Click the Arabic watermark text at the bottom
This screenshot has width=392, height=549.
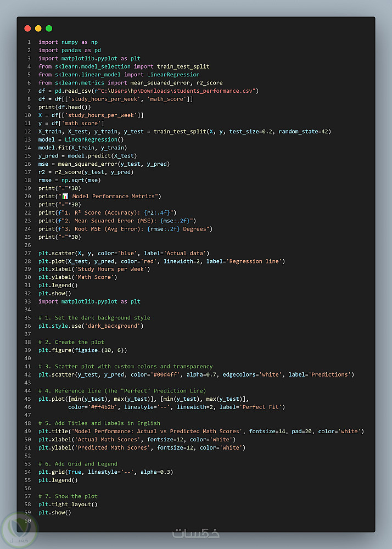click(196, 533)
